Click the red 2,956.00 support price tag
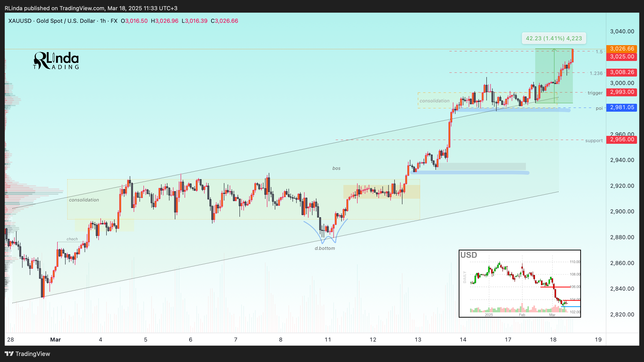The width and height of the screenshot is (644, 362). pyautogui.click(x=621, y=139)
